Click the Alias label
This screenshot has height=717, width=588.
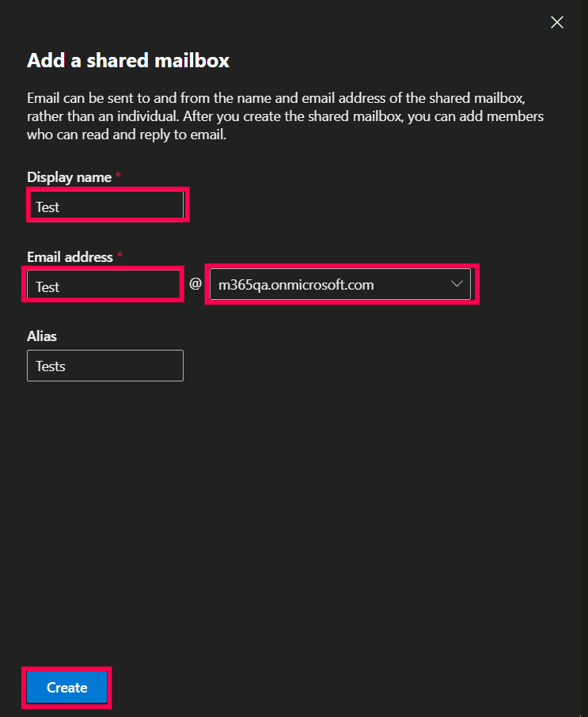coord(41,336)
